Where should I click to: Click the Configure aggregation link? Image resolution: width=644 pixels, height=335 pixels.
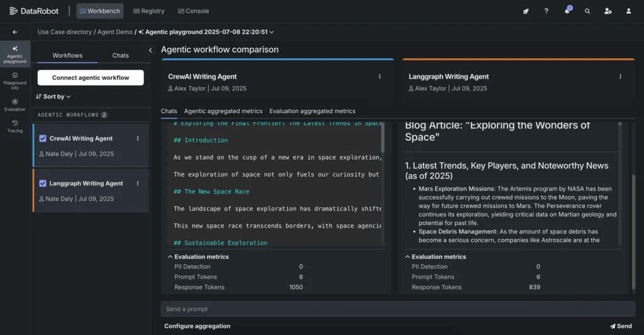pyautogui.click(x=197, y=326)
